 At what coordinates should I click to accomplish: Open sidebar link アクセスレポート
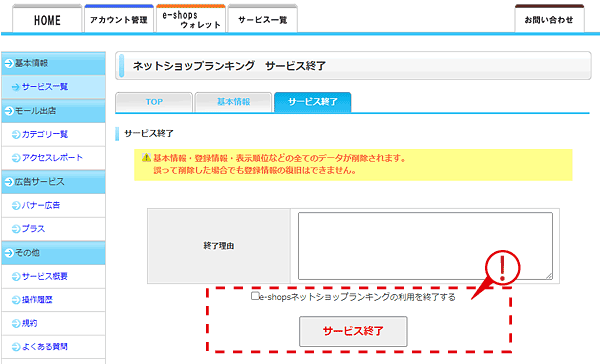tap(52, 158)
